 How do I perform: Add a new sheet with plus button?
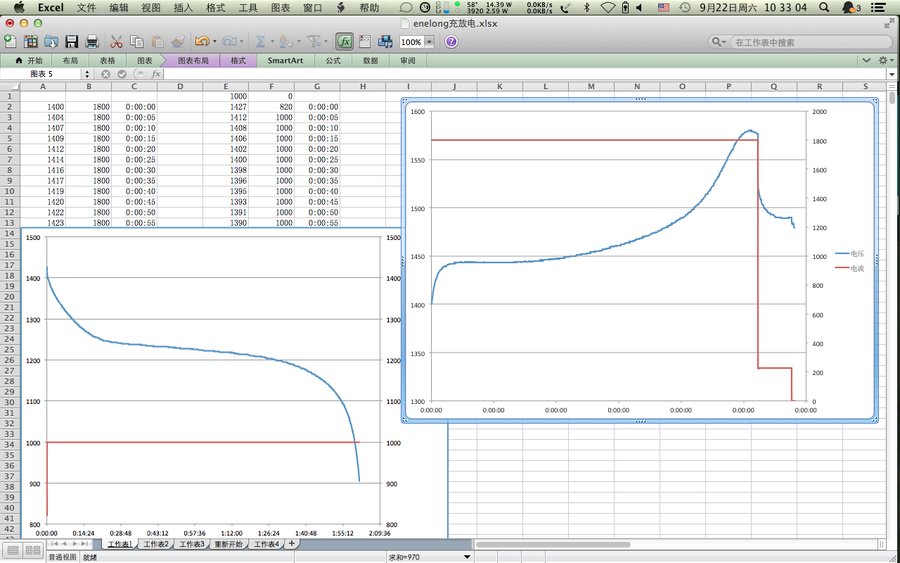coord(292,544)
